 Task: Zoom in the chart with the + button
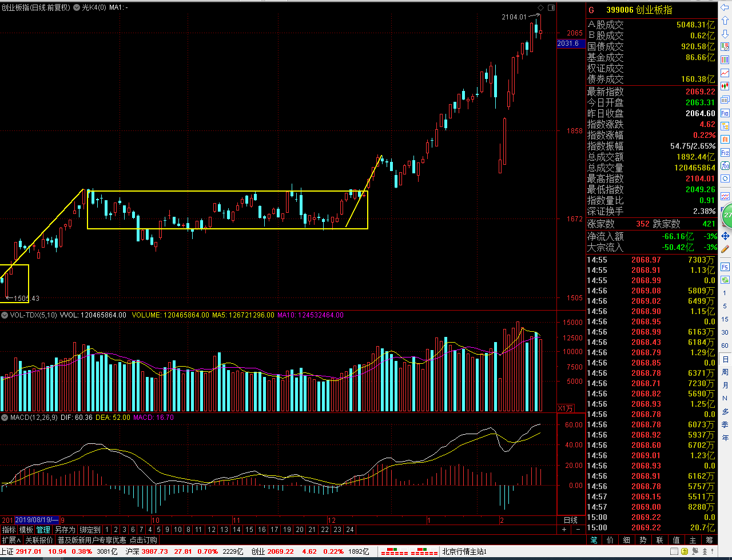[x=564, y=530]
